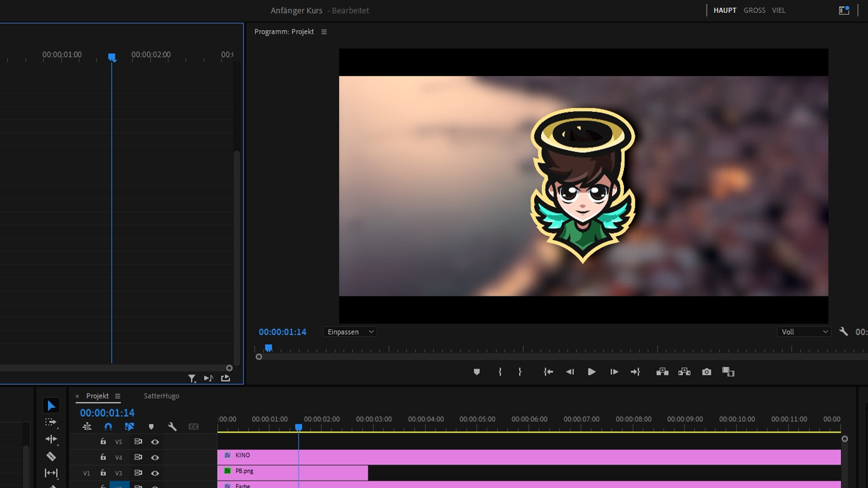868x488 pixels.
Task: Lock track V4
Action: [x=103, y=457]
